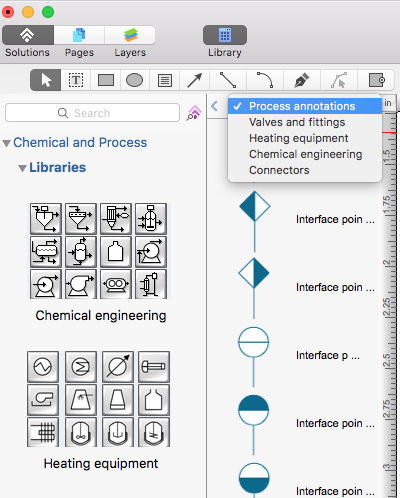Viewport: 400px width, 498px height.
Task: Pick diamond interface point with right half filled
Action: [254, 287]
